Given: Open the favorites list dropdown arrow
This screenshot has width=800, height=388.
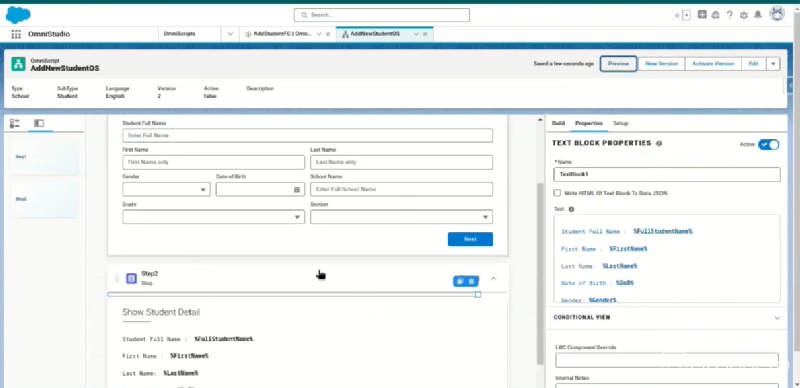Looking at the screenshot, I should point(687,15).
